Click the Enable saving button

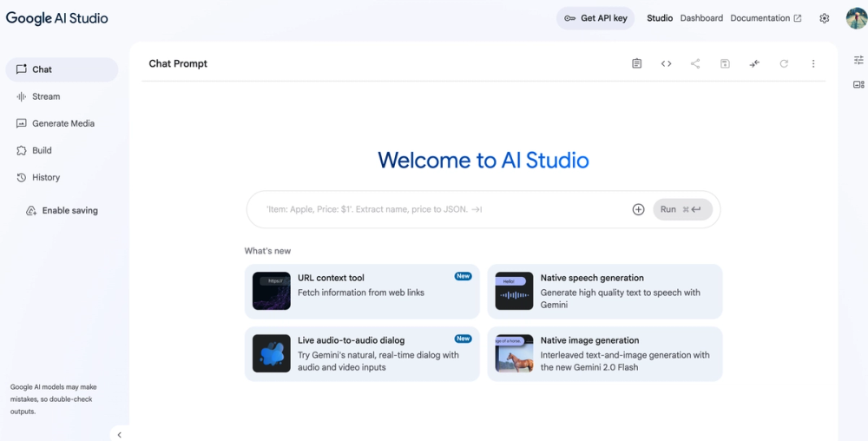pos(62,211)
